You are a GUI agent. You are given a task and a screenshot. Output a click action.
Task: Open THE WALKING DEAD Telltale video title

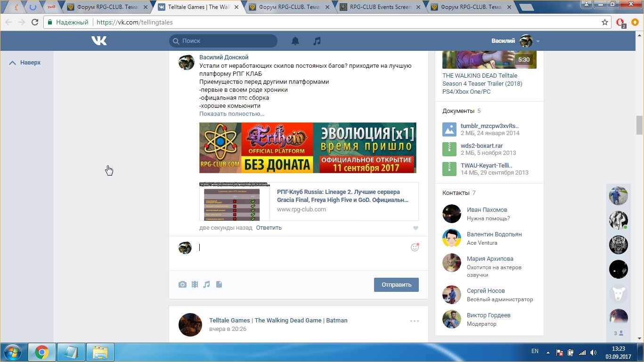click(482, 84)
